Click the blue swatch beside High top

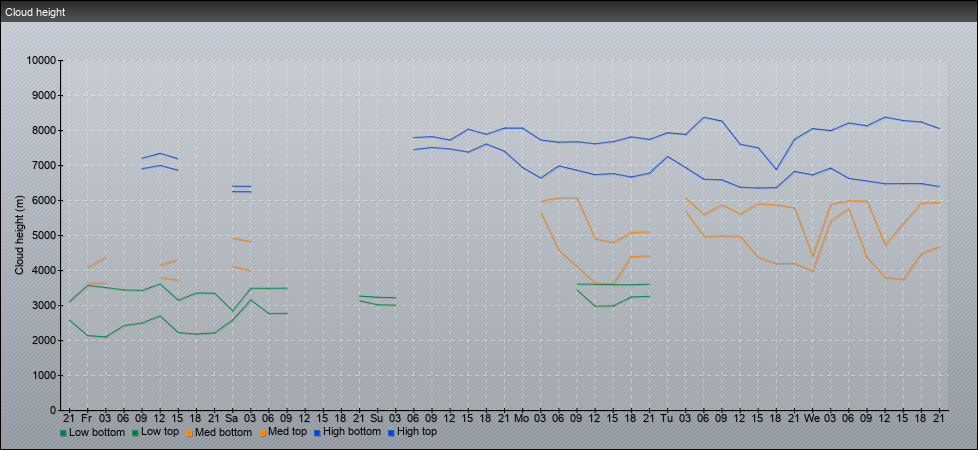tap(390, 433)
